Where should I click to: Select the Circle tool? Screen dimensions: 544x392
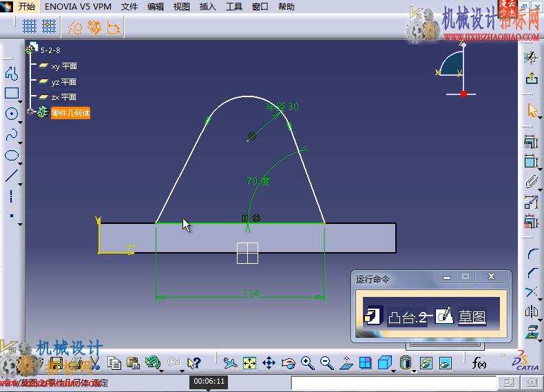click(12, 114)
